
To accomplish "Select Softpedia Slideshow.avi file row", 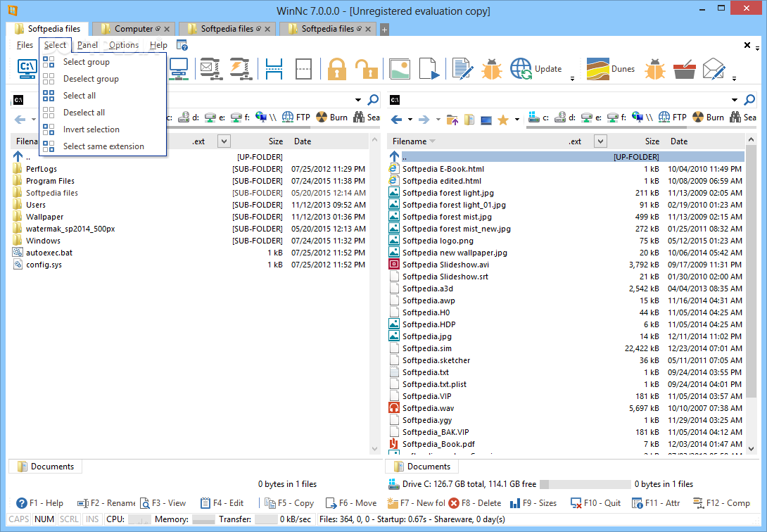I will [x=566, y=265].
